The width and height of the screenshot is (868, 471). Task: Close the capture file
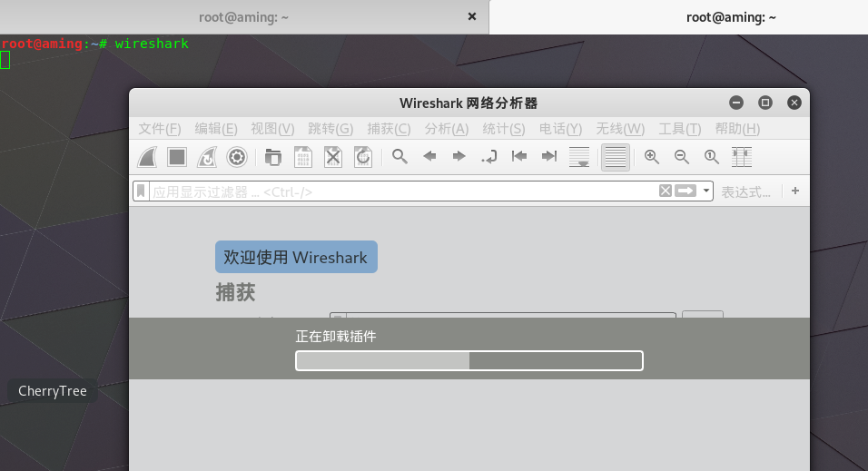(x=332, y=157)
